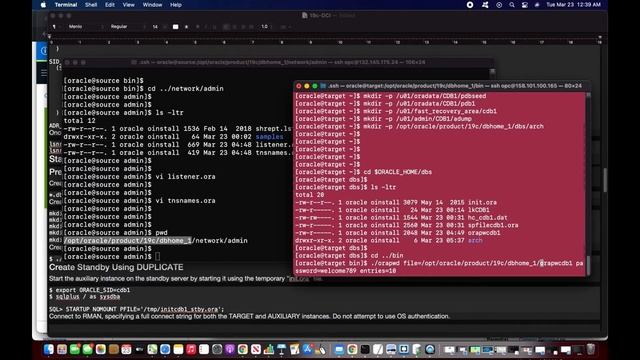Open Launchpad from the Dock
The width and height of the screenshot is (640, 360).
click(x=62, y=349)
